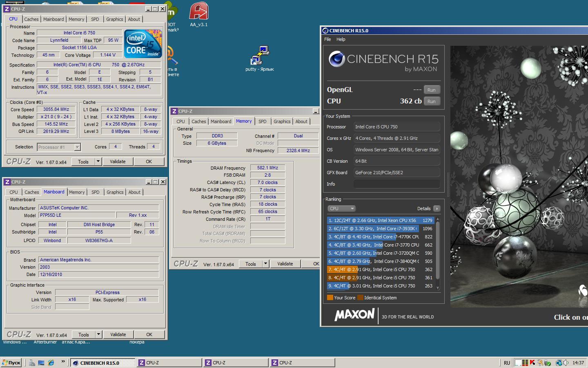Click the Core Speed value 3055.84 MHz
The height and width of the screenshot is (368, 588).
click(x=56, y=109)
